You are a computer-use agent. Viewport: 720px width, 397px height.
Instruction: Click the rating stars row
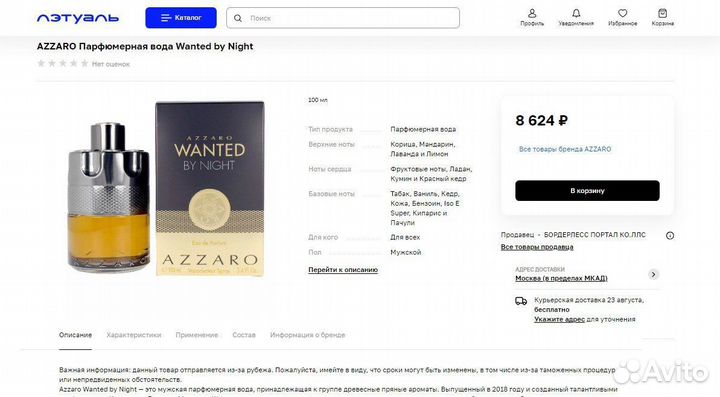coord(62,63)
